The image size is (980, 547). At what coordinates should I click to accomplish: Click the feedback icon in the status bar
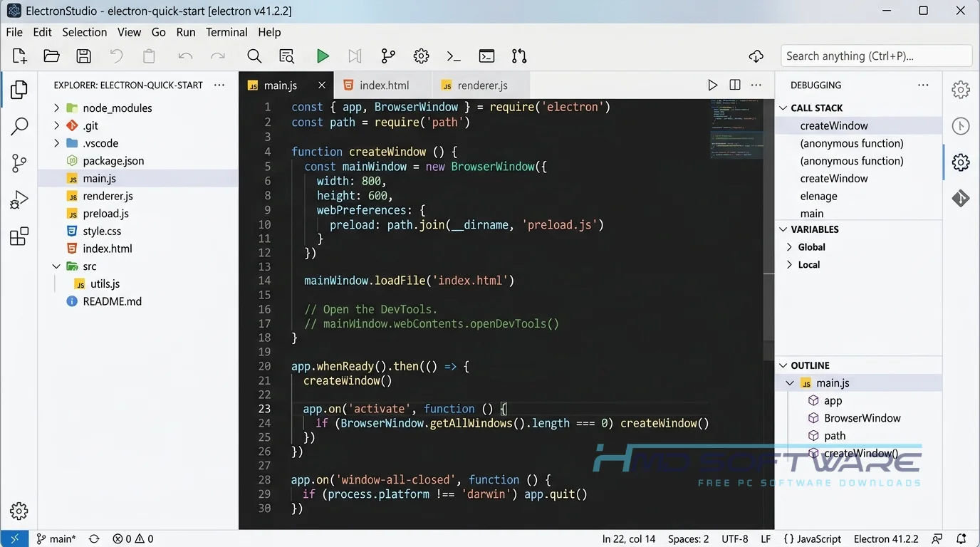(x=937, y=539)
